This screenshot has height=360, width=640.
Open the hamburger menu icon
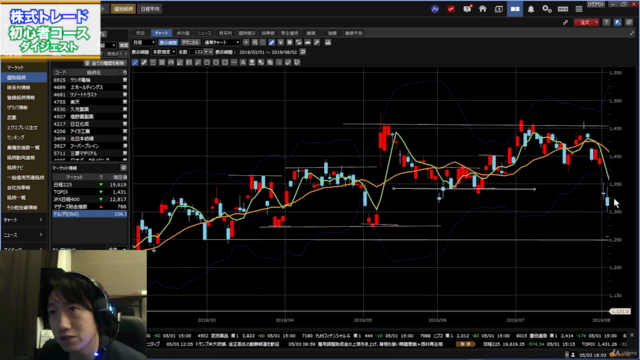pos(579,9)
